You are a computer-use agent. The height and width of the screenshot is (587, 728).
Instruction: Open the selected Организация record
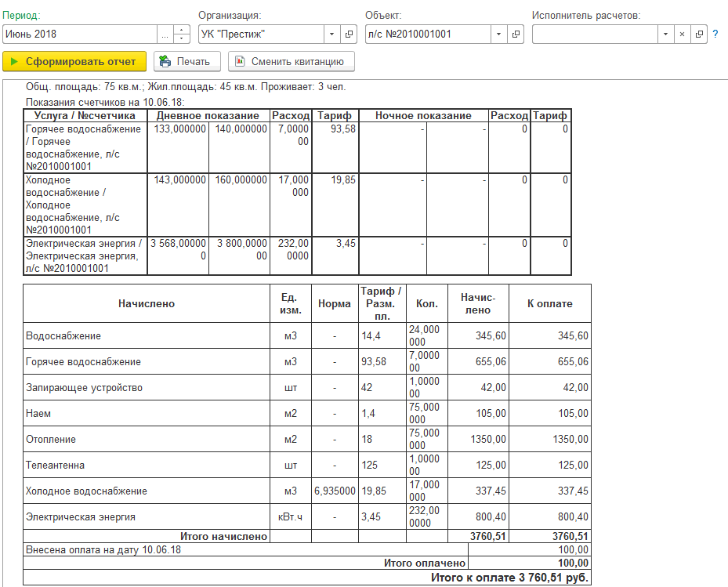tap(349, 34)
